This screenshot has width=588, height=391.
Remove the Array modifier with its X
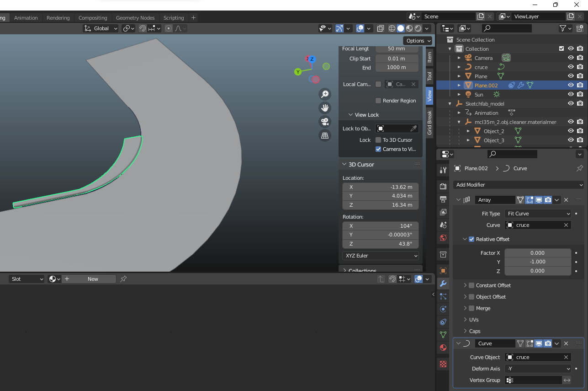566,200
